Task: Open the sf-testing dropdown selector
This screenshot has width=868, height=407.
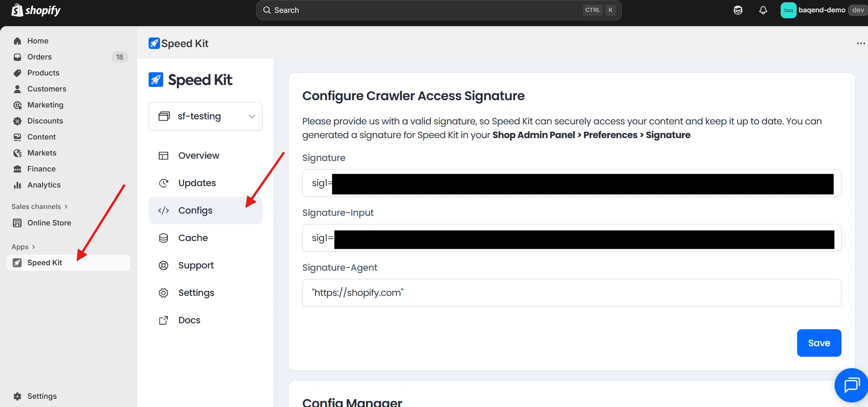Action: [x=205, y=116]
